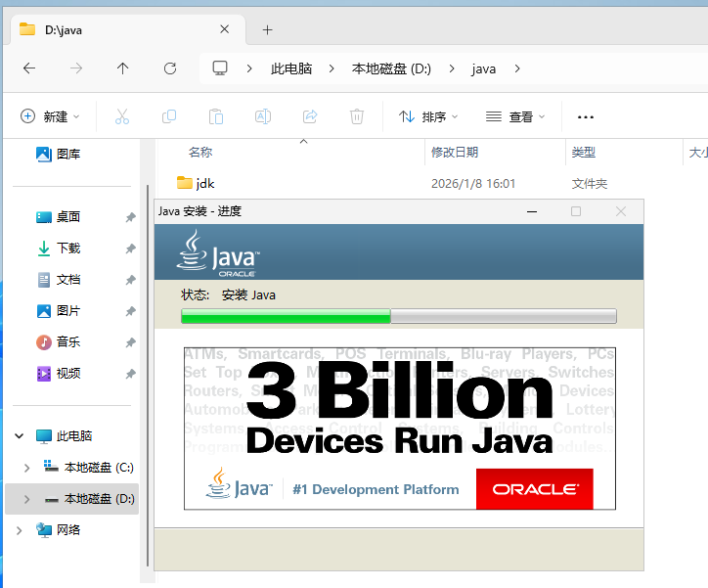The height and width of the screenshot is (588, 708).
Task: Click 本地磁盘 (D:) breadcrumb
Action: (391, 68)
